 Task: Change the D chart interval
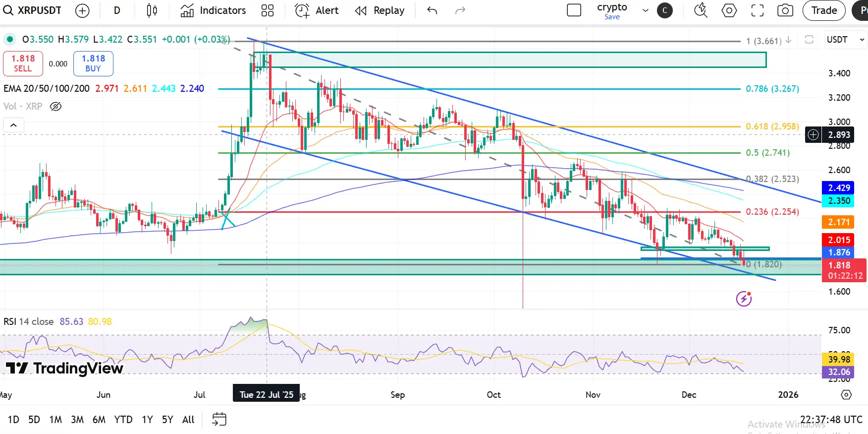coord(117,10)
